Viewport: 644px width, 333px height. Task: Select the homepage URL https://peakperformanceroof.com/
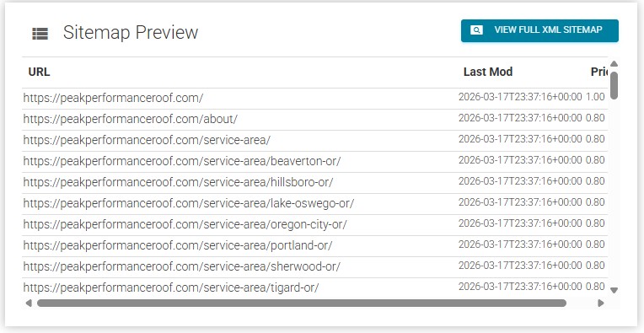click(x=113, y=98)
